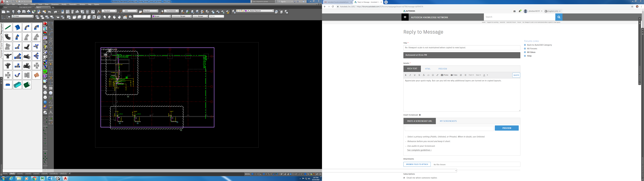Toggle the Email me when someone replies checkbox
644x181 pixels.
tap(404, 178)
